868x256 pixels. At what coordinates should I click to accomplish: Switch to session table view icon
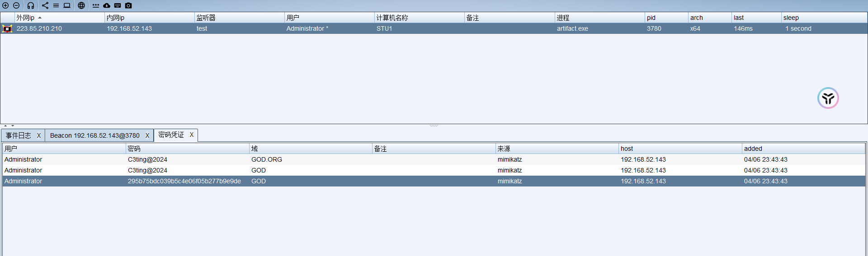pos(56,5)
